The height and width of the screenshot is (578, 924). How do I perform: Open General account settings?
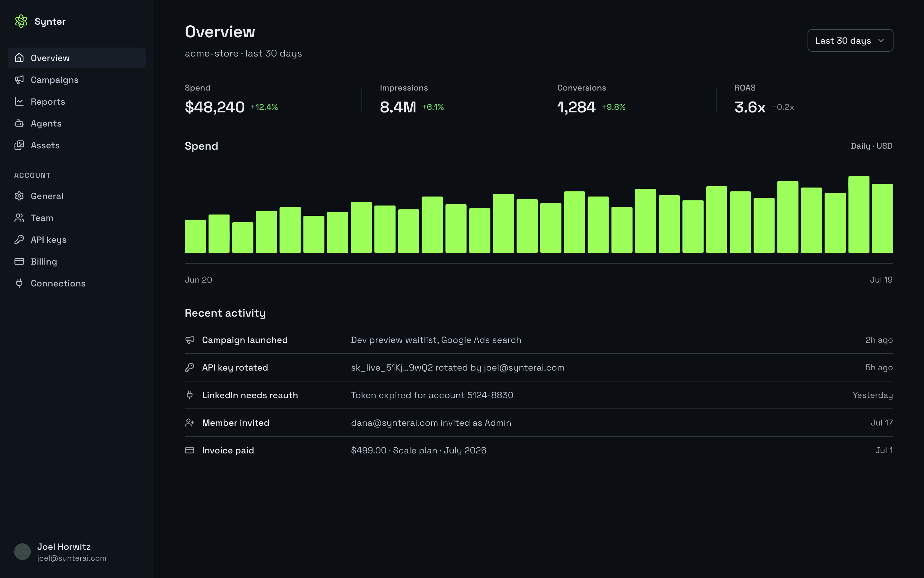(x=77, y=196)
